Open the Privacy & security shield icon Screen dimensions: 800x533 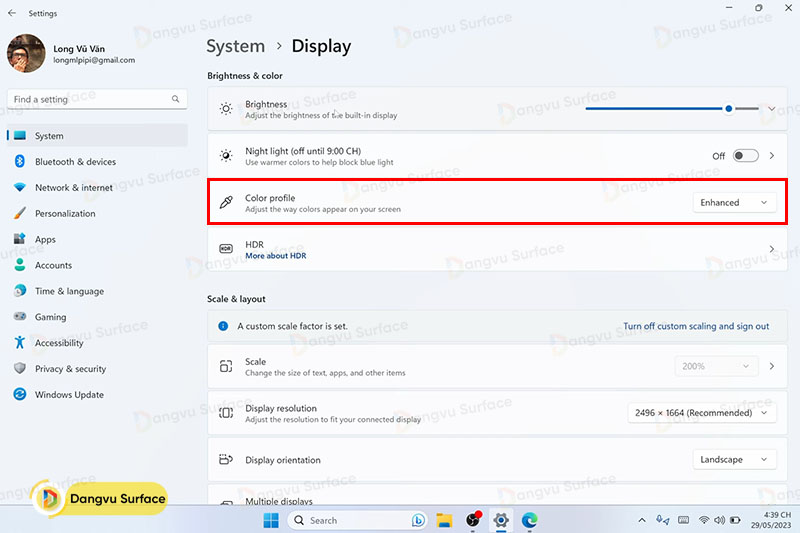19,369
